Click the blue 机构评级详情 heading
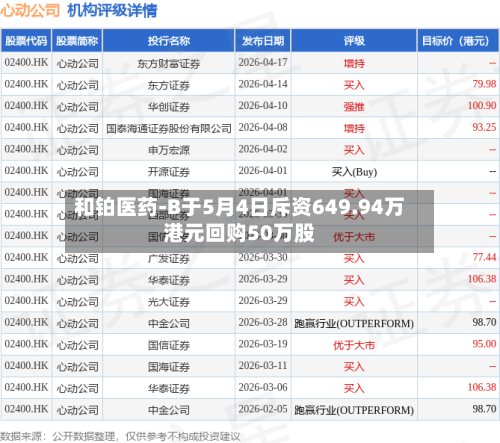This screenshot has height=443, width=500. [x=112, y=11]
